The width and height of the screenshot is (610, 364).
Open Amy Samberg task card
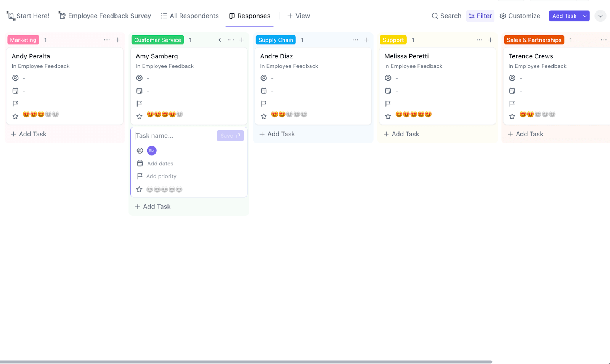189,86
